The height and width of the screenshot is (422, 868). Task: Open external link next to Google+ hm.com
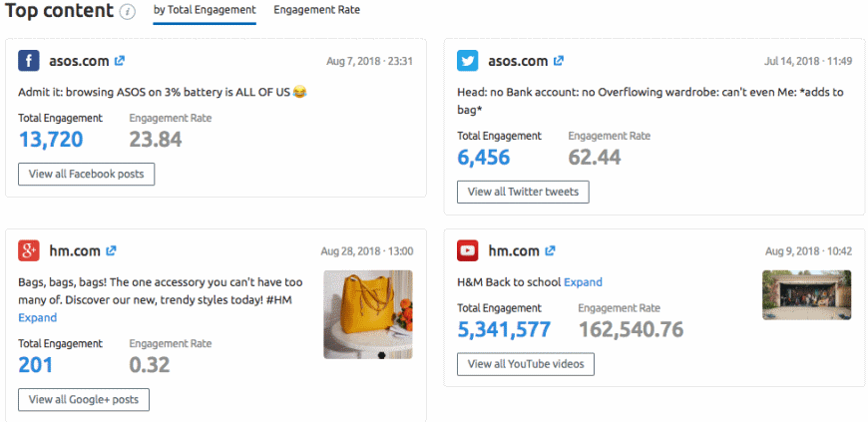tap(112, 250)
